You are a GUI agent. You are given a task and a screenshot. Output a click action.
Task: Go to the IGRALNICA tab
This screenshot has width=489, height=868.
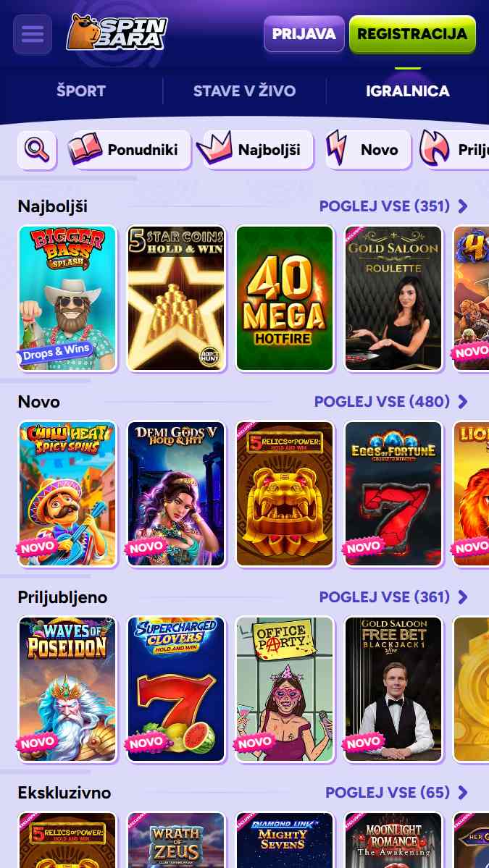(x=408, y=90)
